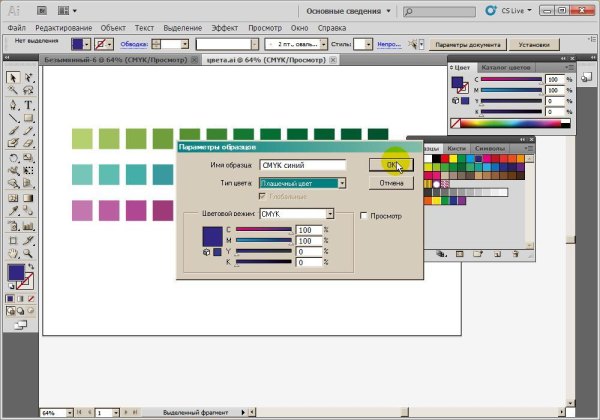Activate the Rectangle tool
The height and width of the screenshot is (420, 600).
click(28, 117)
